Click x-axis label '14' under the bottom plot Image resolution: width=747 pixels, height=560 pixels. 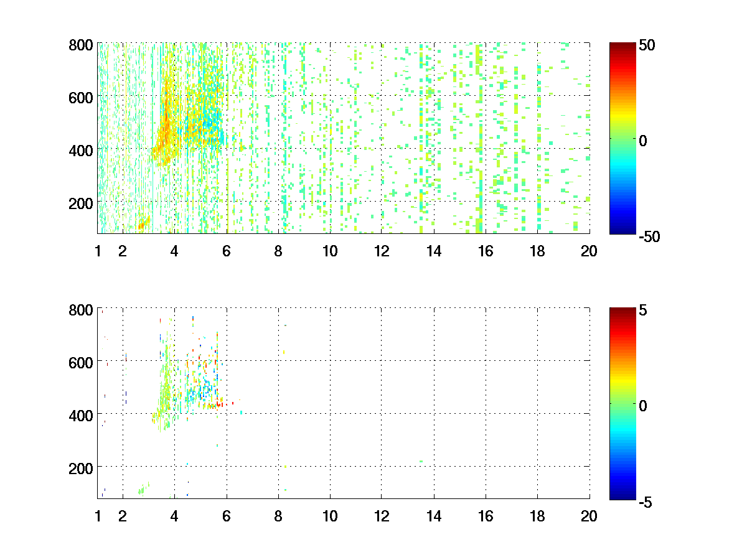click(434, 516)
